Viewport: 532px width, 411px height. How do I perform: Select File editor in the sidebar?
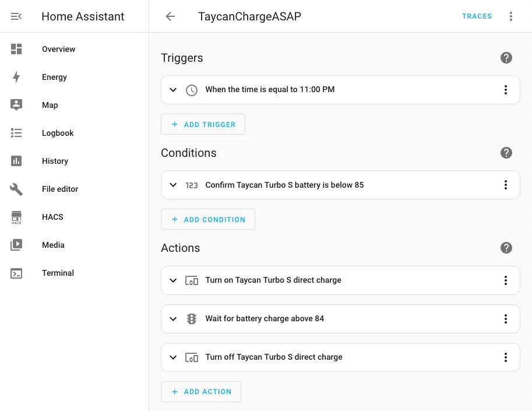pyautogui.click(x=60, y=189)
